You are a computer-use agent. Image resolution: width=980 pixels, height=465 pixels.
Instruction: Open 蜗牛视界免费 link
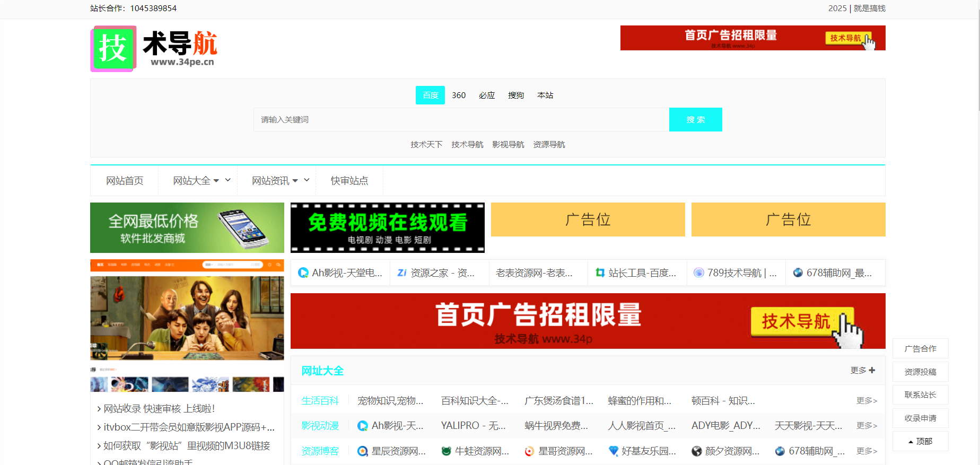click(x=556, y=426)
